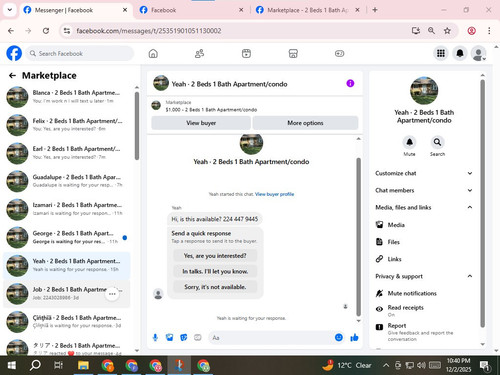This screenshot has width=500, height=375.
Task: Attach a photo in message composer
Action: [x=169, y=338]
